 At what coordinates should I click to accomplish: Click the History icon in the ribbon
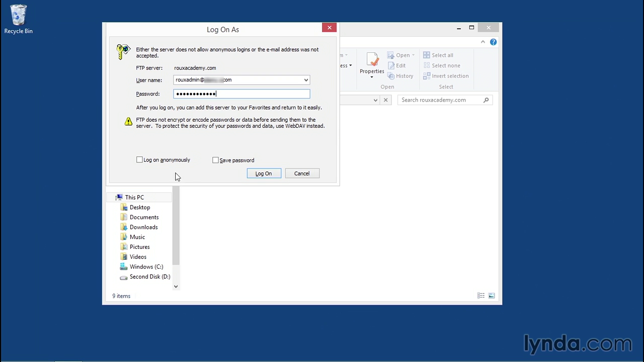click(391, 76)
